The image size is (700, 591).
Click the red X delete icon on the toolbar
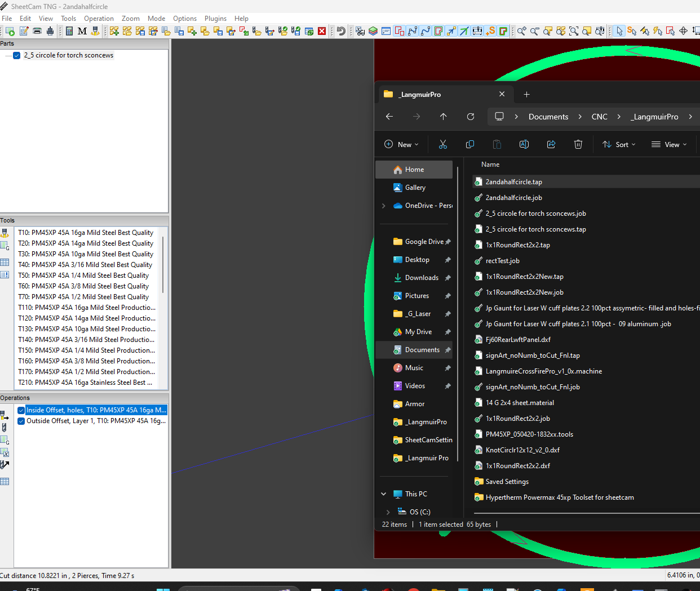tap(322, 31)
